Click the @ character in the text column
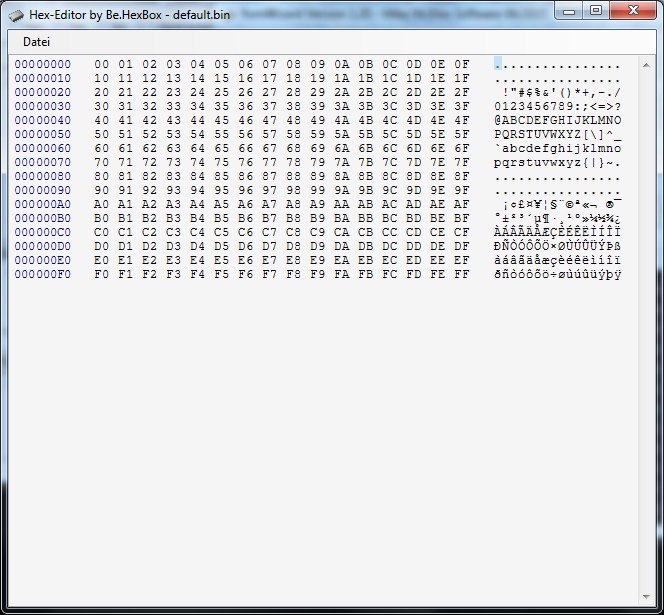This screenshot has height=615, width=664. [498, 120]
